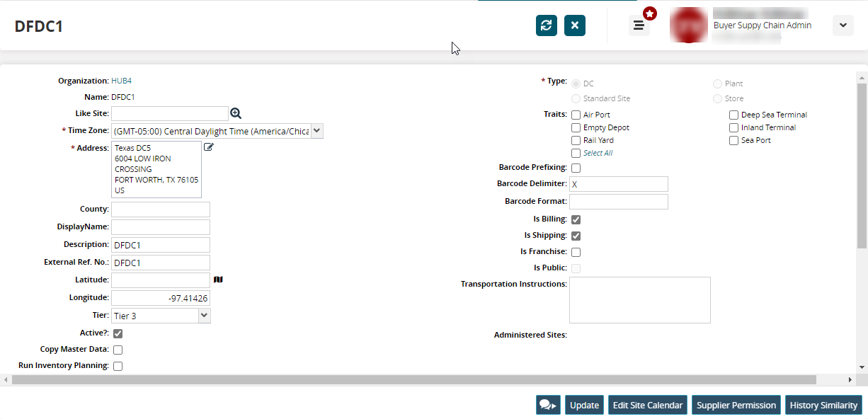Toggle the Air Port trait checkbox
Image resolution: width=868 pixels, height=419 pixels.
click(576, 115)
